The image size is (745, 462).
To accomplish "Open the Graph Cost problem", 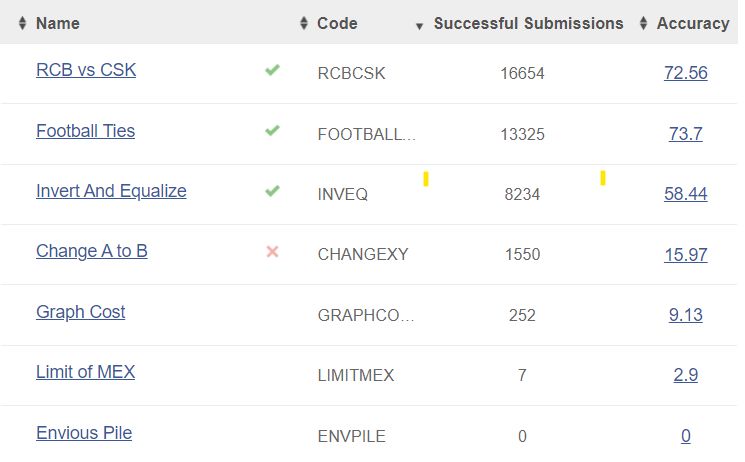I will [x=80, y=312].
